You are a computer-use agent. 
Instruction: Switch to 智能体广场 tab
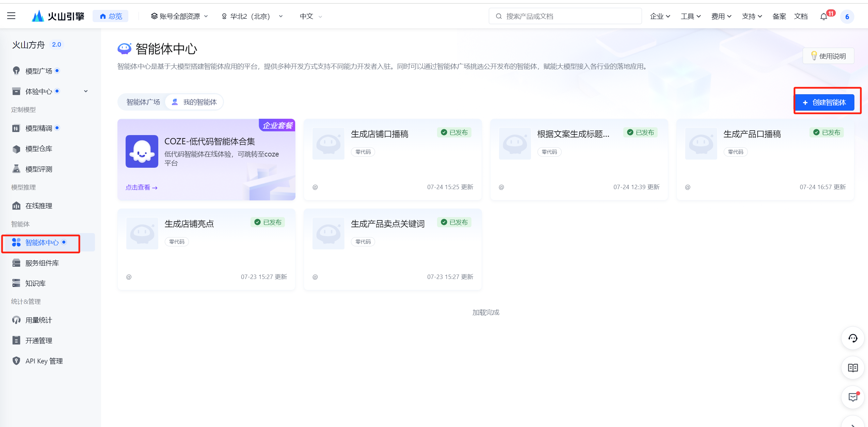[143, 102]
